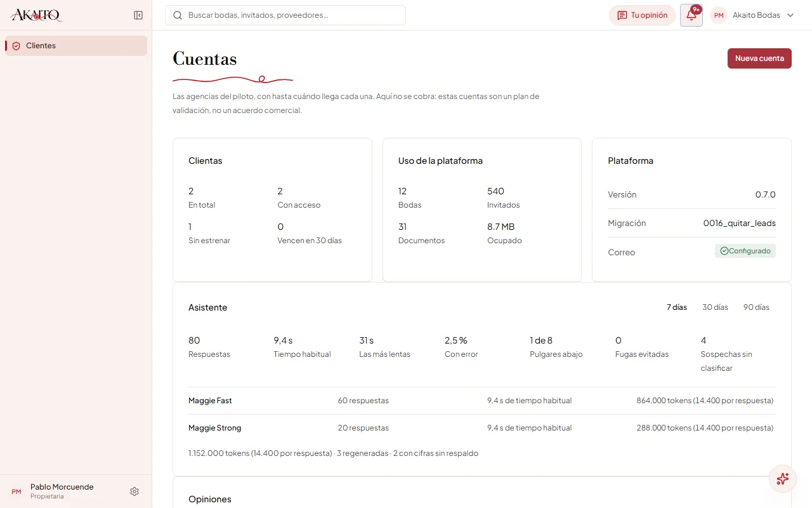This screenshot has width=812, height=508.
Task: Click the Maggie Strong row name
Action: click(214, 428)
